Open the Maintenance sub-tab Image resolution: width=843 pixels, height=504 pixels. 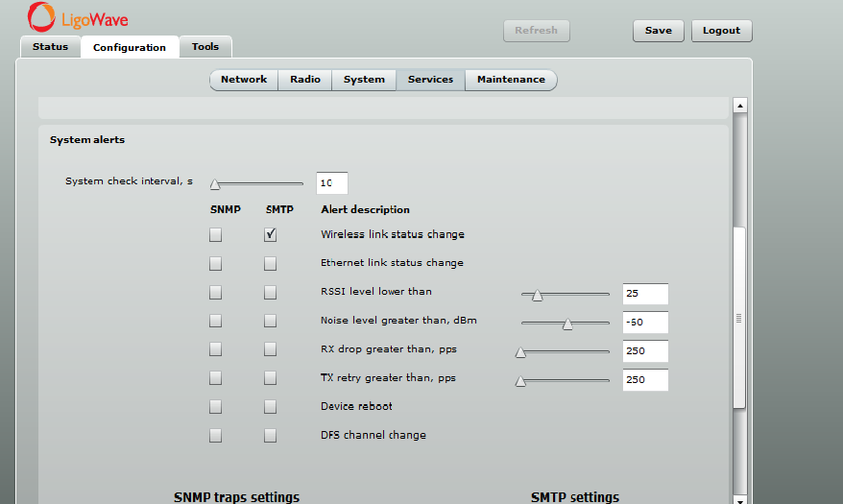(512, 80)
